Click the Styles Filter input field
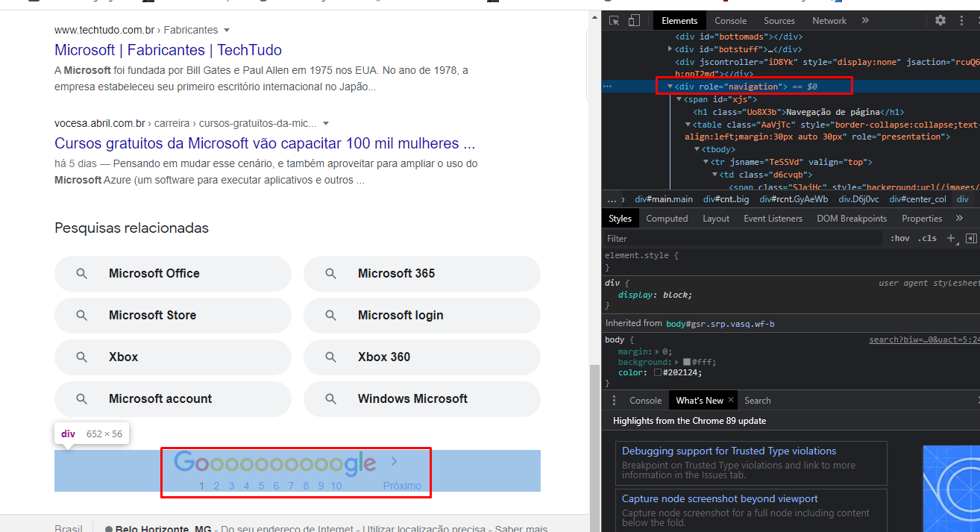This screenshot has width=980, height=532. pos(743,239)
